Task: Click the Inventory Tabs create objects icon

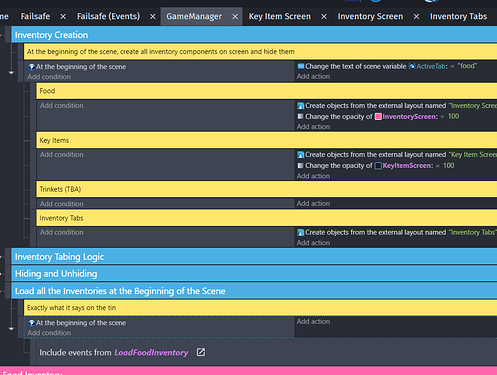Action: [301, 232]
